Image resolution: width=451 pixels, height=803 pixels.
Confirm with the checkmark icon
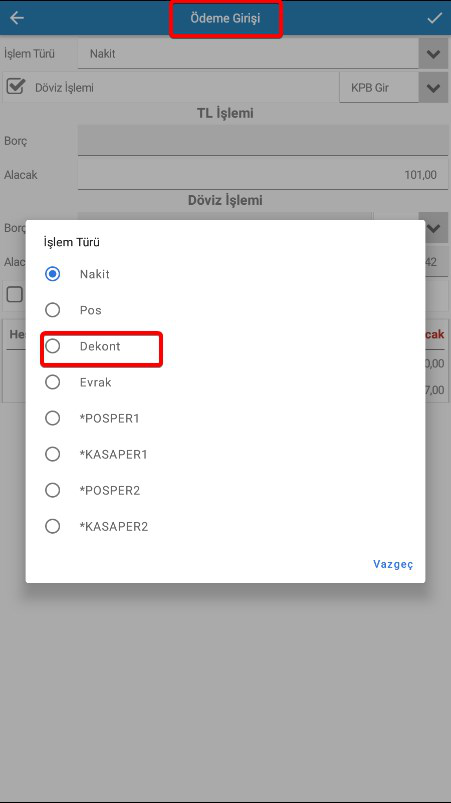435,18
